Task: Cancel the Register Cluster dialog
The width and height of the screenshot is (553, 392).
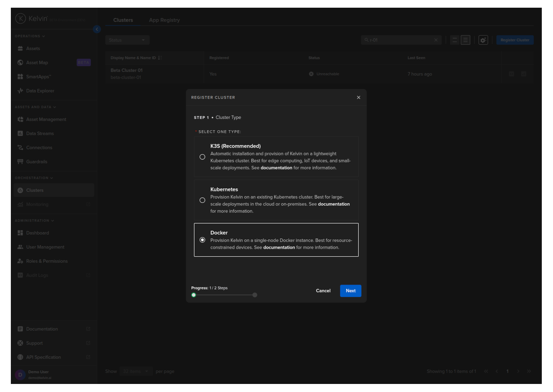Action: (323, 291)
